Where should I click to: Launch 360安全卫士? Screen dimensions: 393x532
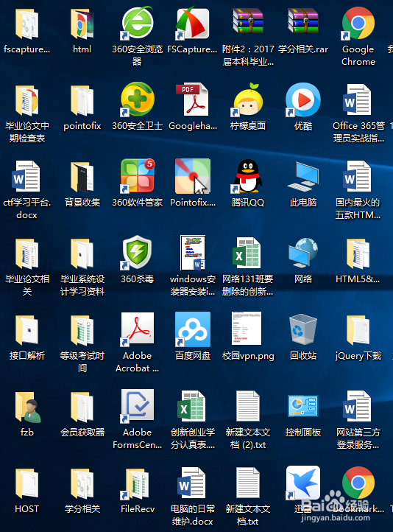point(137,99)
